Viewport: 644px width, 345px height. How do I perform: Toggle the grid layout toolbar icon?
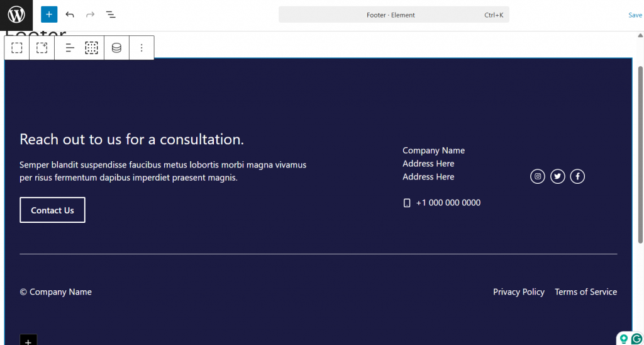tap(91, 48)
